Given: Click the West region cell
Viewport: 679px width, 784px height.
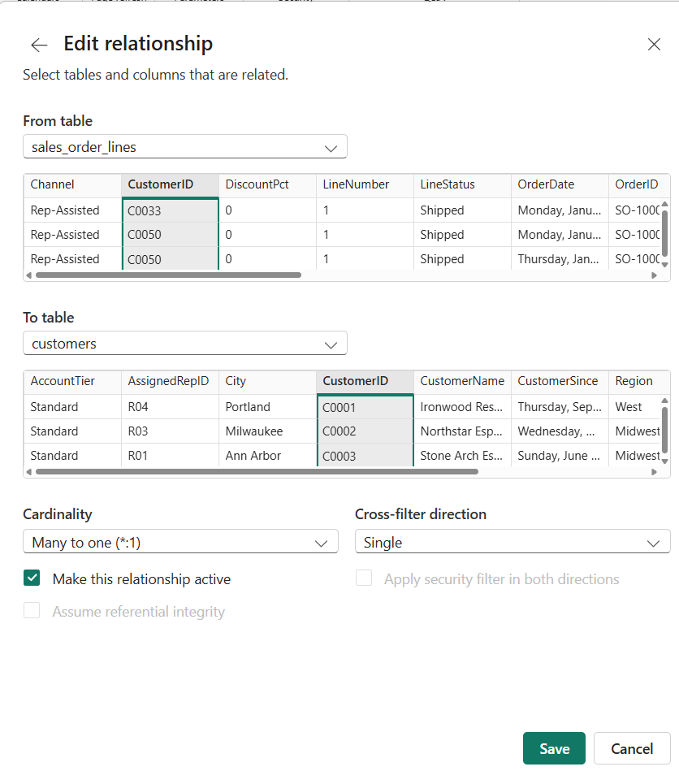Looking at the screenshot, I should click(x=635, y=407).
